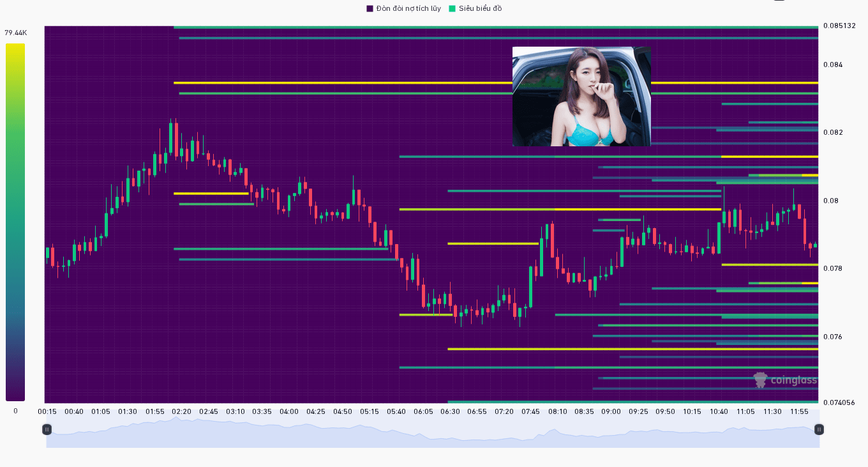Click the 01:55 time axis label
868x467 pixels.
154,411
